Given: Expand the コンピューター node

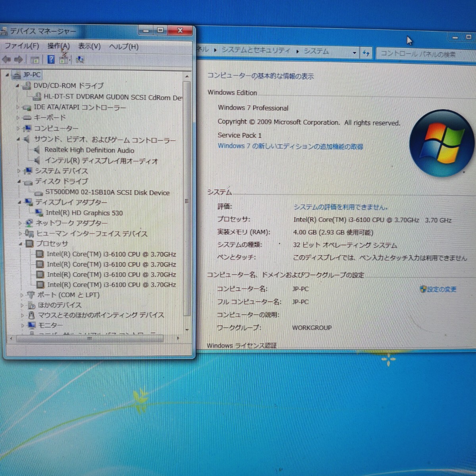Looking at the screenshot, I should (18, 129).
